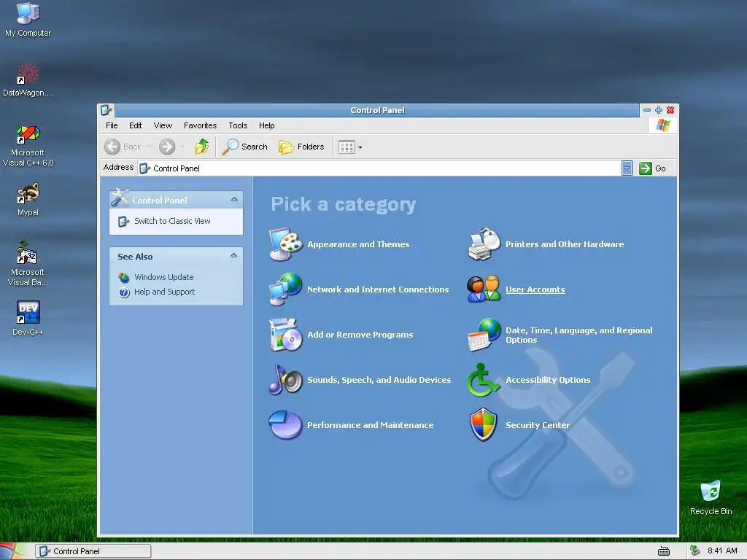Viewport: 747px width, 560px height.
Task: Click the Control Panel window title icon
Action: (106, 110)
